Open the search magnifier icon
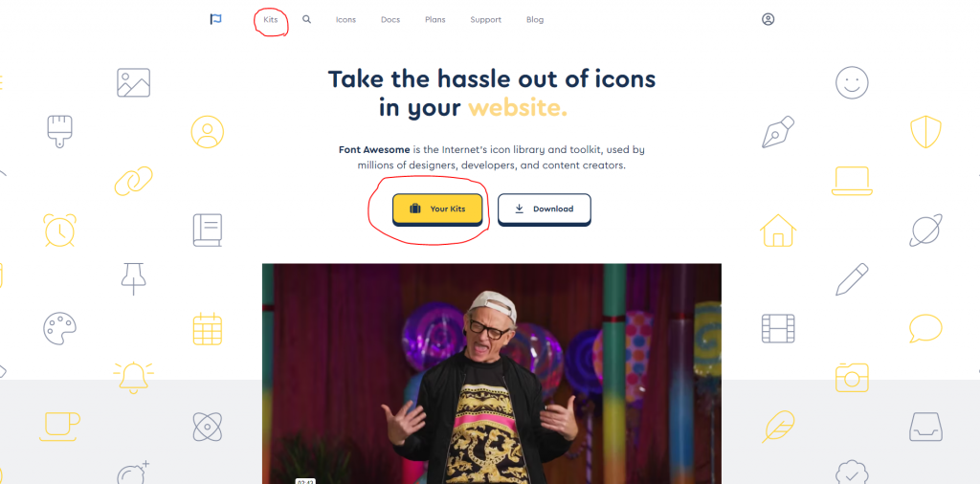The height and width of the screenshot is (484, 980). click(x=307, y=19)
